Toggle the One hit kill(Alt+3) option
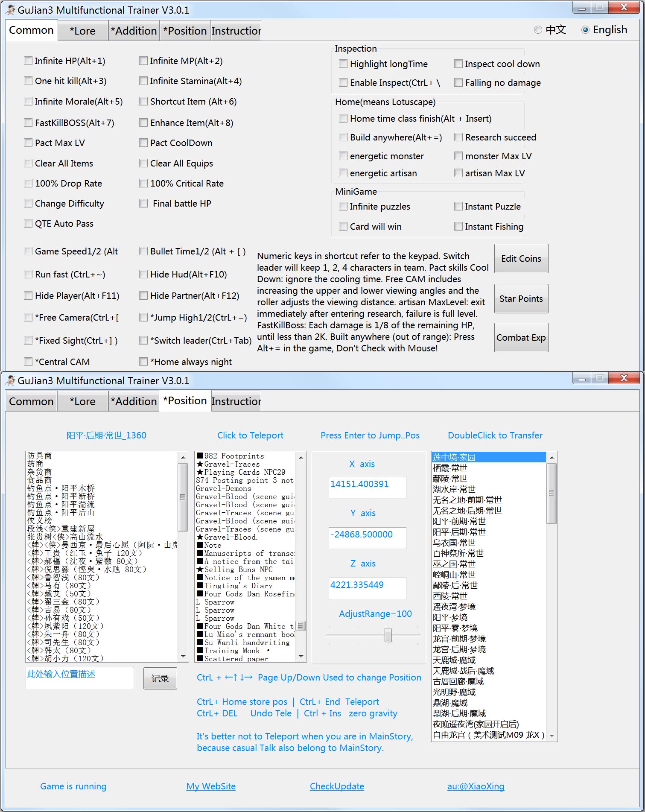The height and width of the screenshot is (812, 645). [x=28, y=81]
